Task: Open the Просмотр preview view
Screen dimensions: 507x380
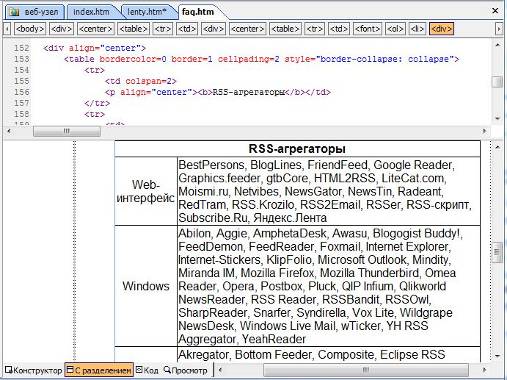Action: click(x=185, y=370)
